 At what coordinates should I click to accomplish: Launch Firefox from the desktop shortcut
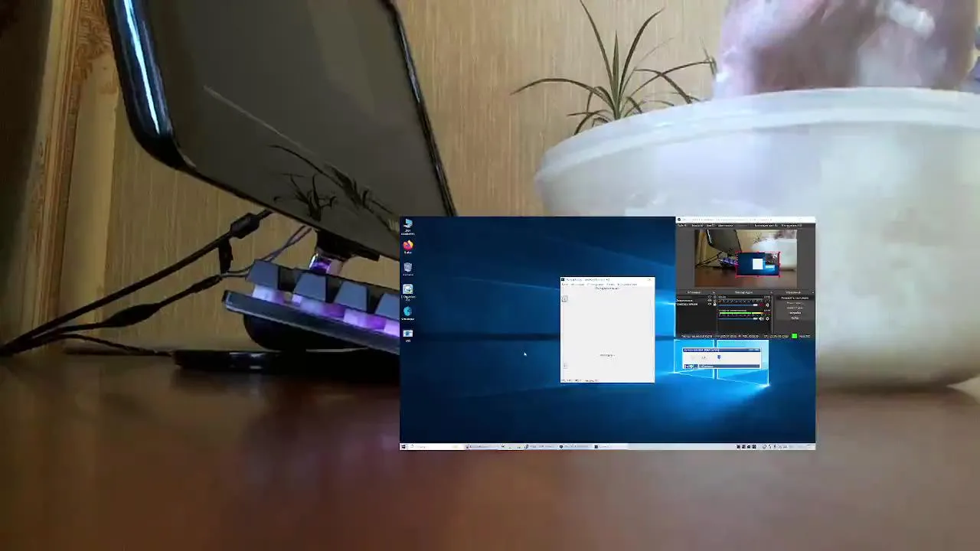(408, 248)
